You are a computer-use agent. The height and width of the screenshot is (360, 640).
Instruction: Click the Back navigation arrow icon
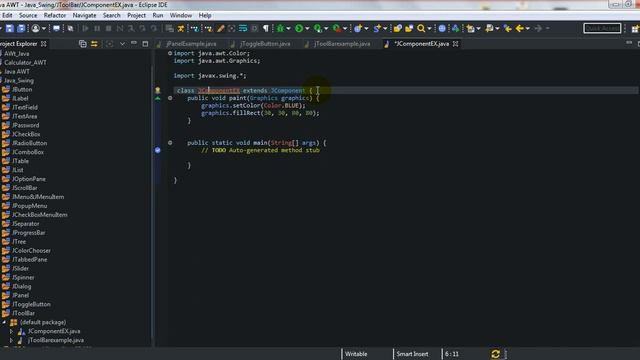tap(520, 28)
